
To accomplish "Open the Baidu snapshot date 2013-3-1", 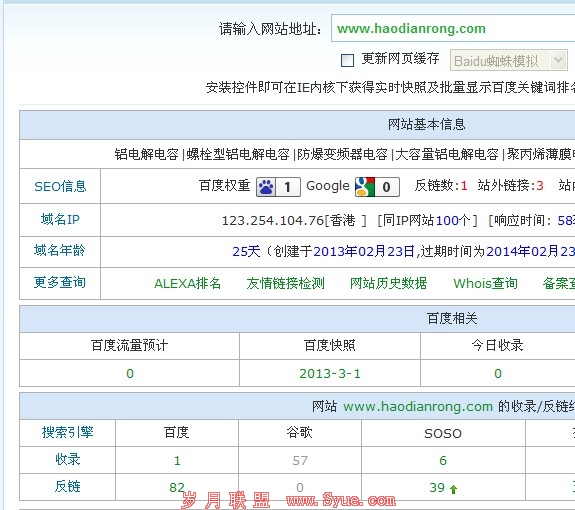I will 330,374.
